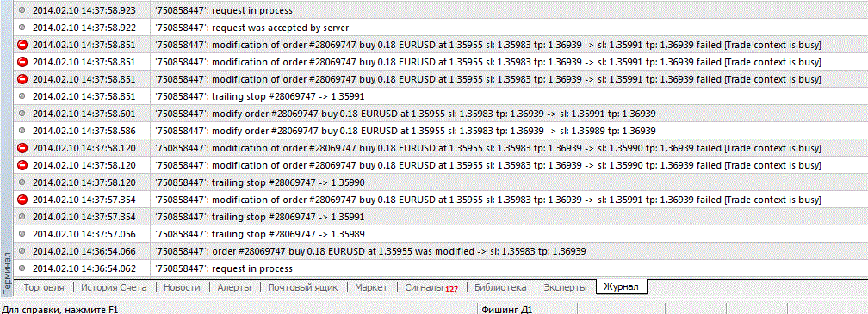This screenshot has height=314, width=868.
Task: Click 'trailing stop #28069747 -> 1.35989' message
Action: (x=260, y=233)
